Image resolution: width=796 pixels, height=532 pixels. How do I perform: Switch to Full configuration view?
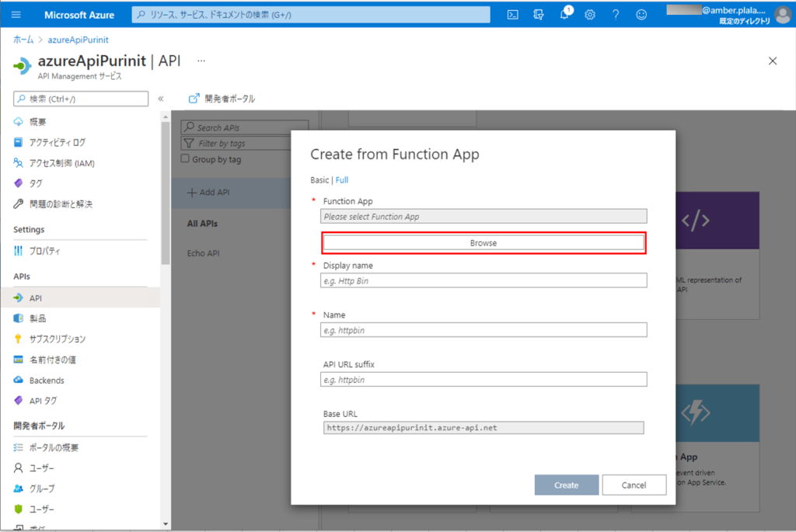tap(344, 179)
